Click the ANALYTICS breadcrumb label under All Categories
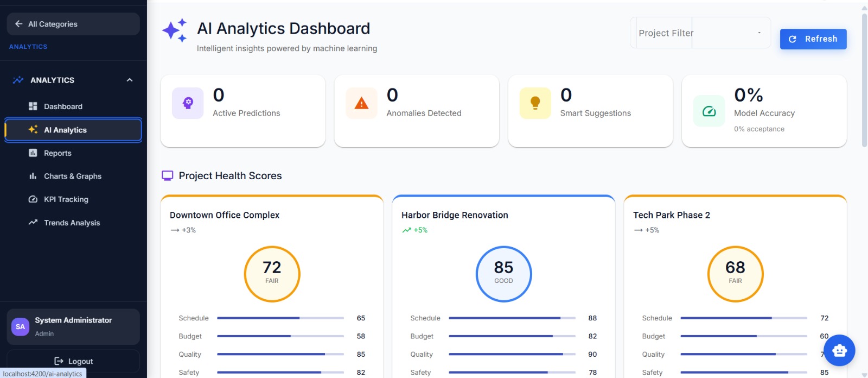The width and height of the screenshot is (868, 378). (x=28, y=47)
